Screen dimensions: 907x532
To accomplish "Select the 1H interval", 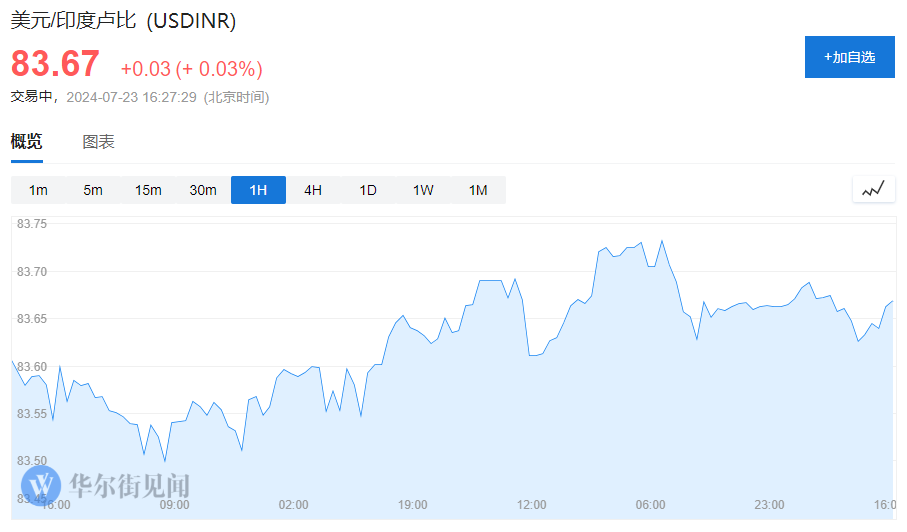I will pyautogui.click(x=258, y=190).
